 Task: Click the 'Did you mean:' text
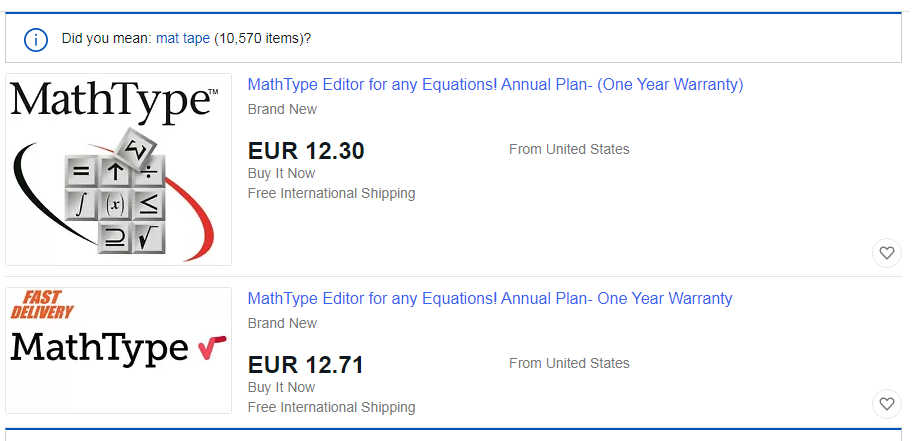point(106,39)
